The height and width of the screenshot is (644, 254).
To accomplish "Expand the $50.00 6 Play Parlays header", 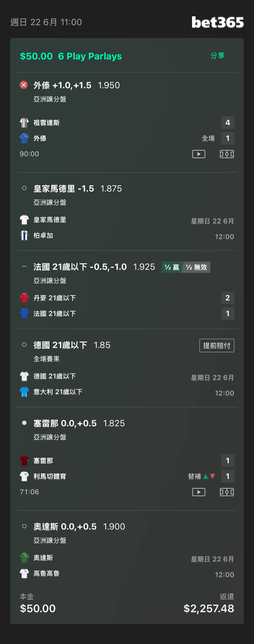I will 71,56.
